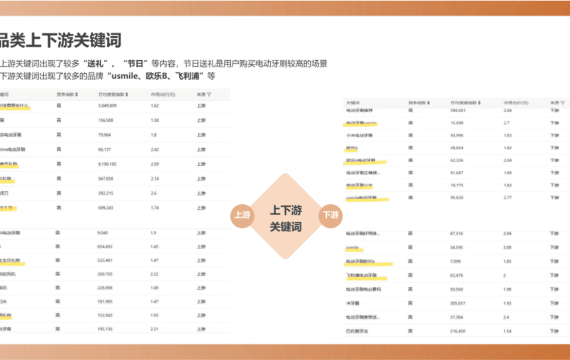This screenshot has width=570, height=360.
Task: Select the central 上下游关键词 diamond
Action: click(286, 217)
